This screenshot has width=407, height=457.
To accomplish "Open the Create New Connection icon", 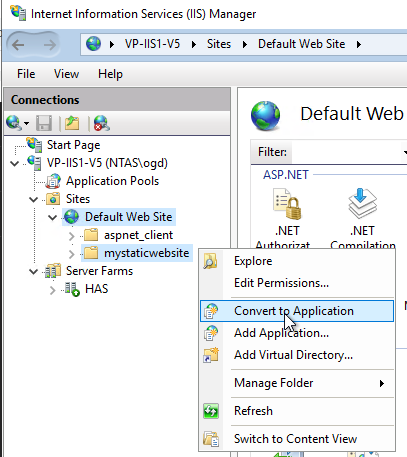I will [13, 123].
